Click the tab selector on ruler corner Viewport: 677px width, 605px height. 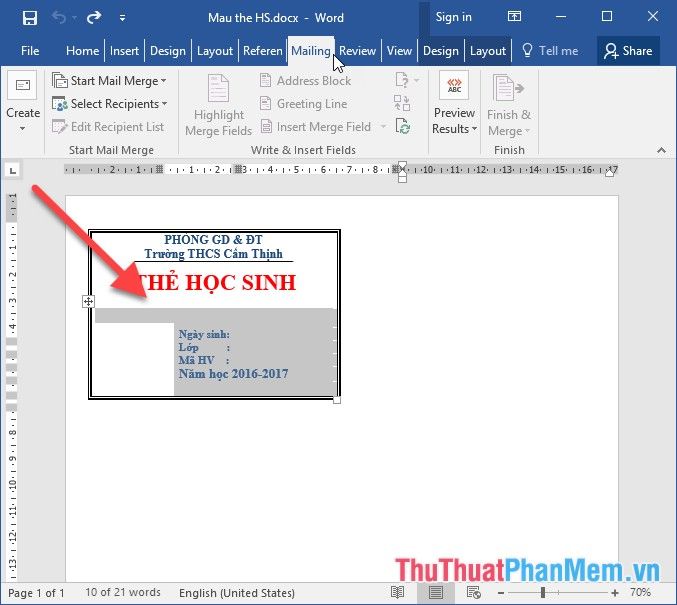pos(13,171)
